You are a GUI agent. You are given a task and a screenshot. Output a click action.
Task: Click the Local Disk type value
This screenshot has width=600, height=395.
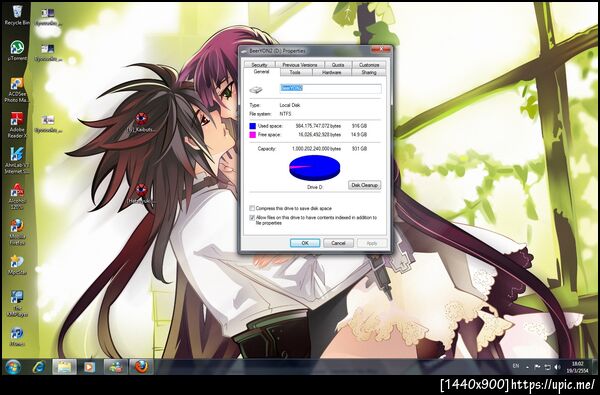(x=290, y=105)
